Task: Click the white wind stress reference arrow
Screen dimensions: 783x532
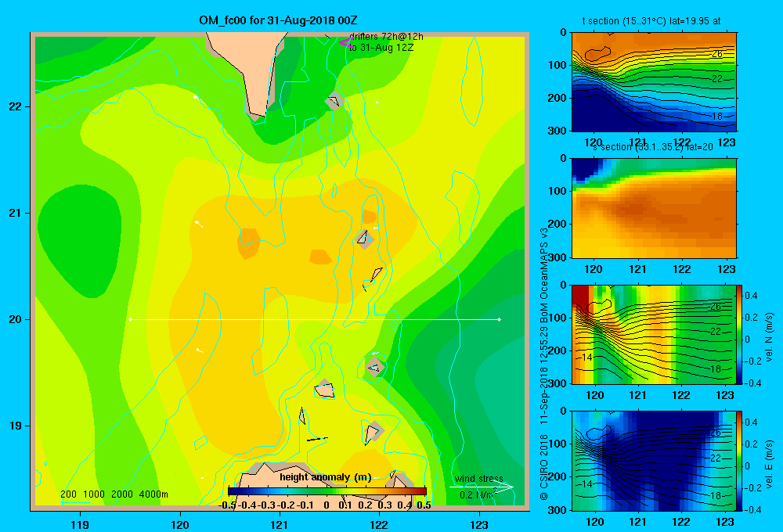Action: (482, 487)
